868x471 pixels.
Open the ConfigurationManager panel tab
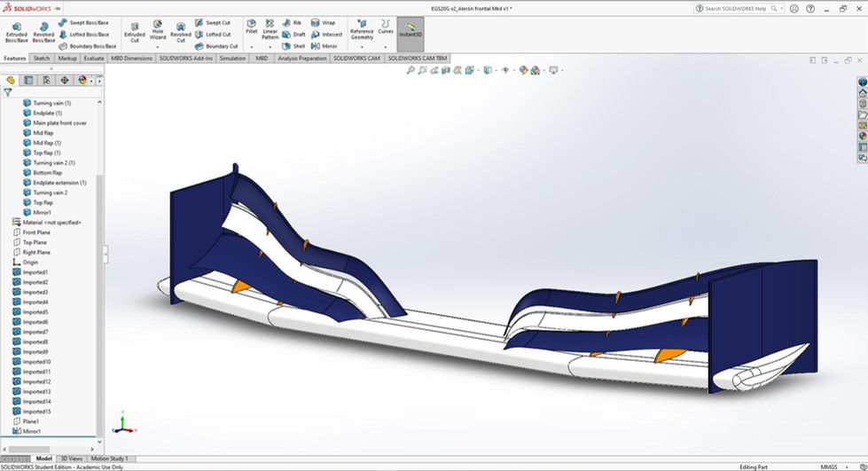46,81
